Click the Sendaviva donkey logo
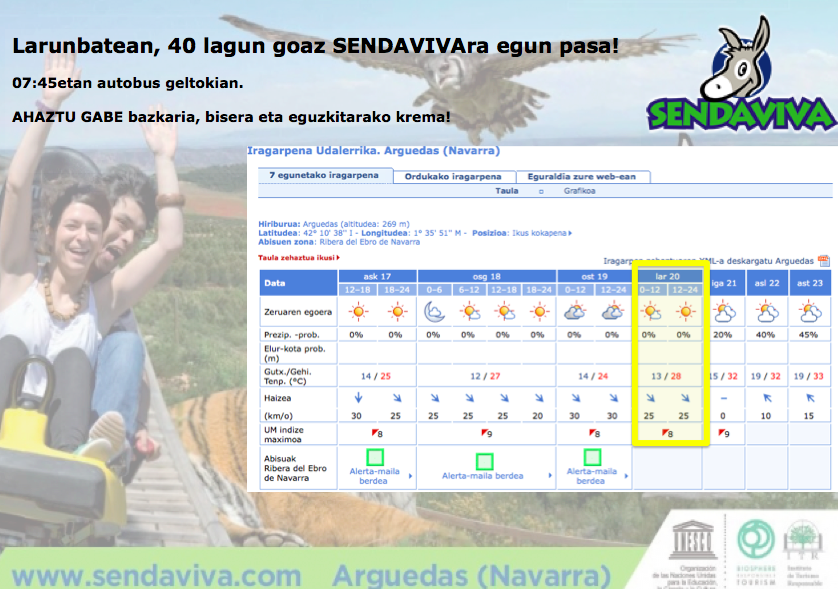Viewport: 838px width, 589px height. point(740,75)
